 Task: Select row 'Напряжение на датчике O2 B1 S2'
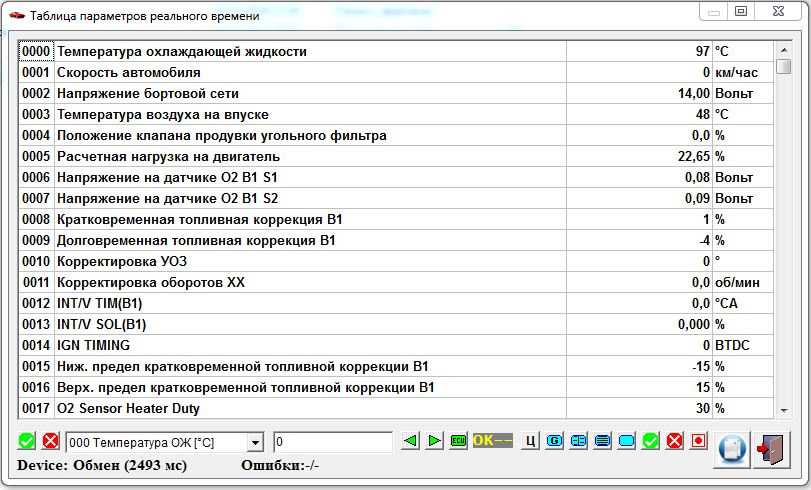396,198
